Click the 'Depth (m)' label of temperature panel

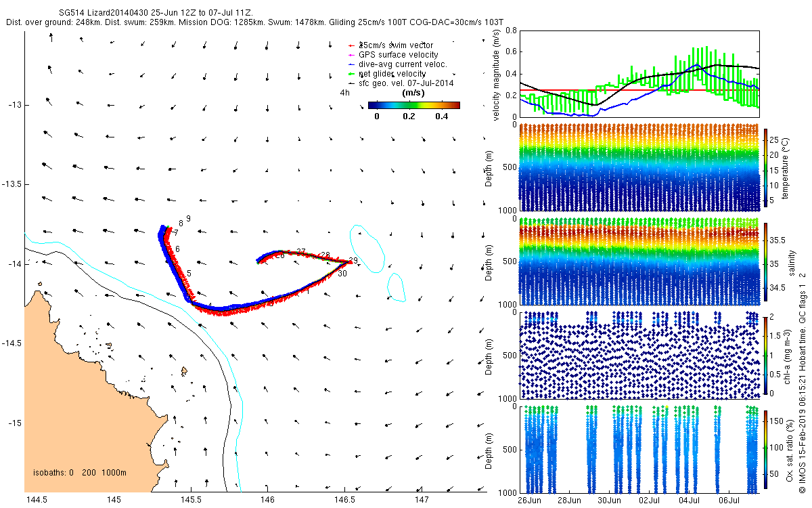tap(489, 167)
